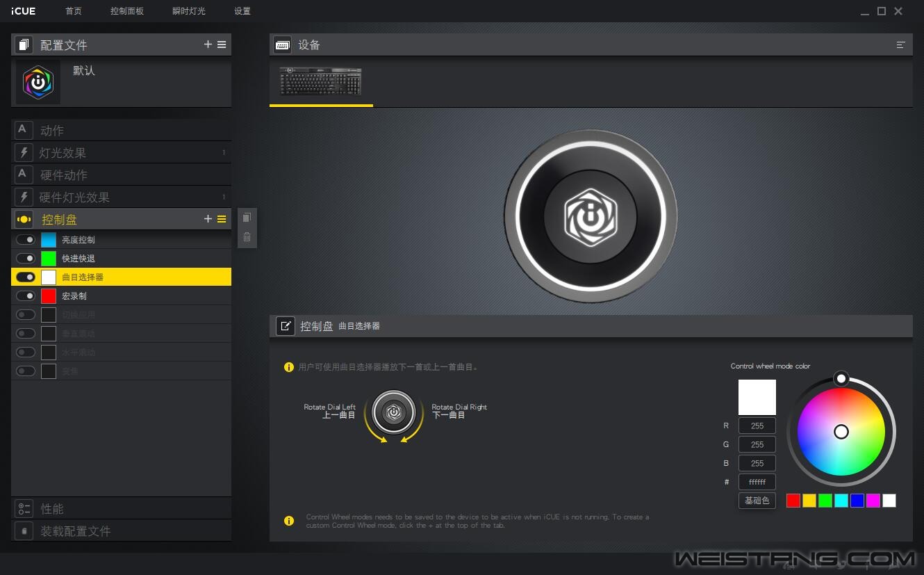Open the 设备 panel options menu icon
The height and width of the screenshot is (575, 924).
[x=901, y=44]
